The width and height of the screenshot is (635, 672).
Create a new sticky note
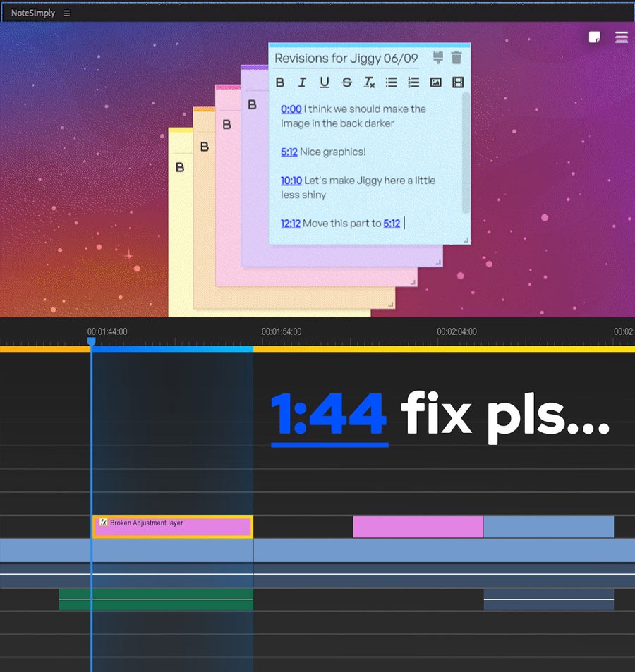(595, 37)
